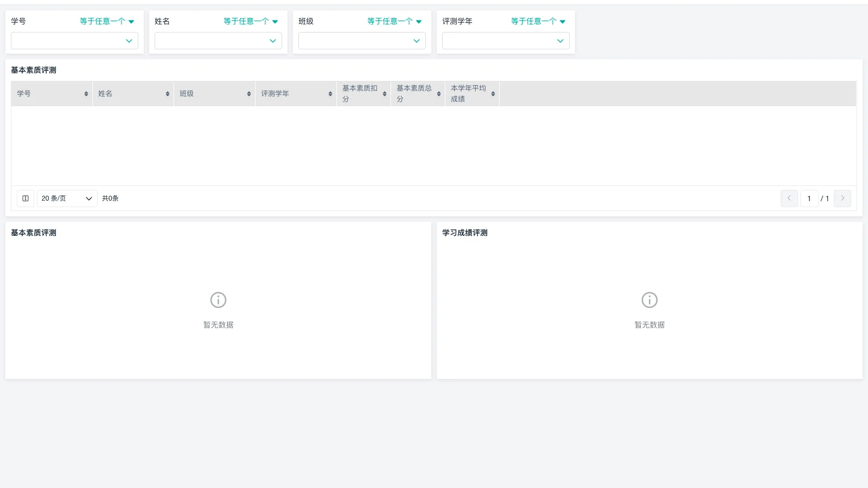The image size is (868, 488).
Task: Toggle sorting on the 本学年平均成绩 column
Action: (493, 93)
